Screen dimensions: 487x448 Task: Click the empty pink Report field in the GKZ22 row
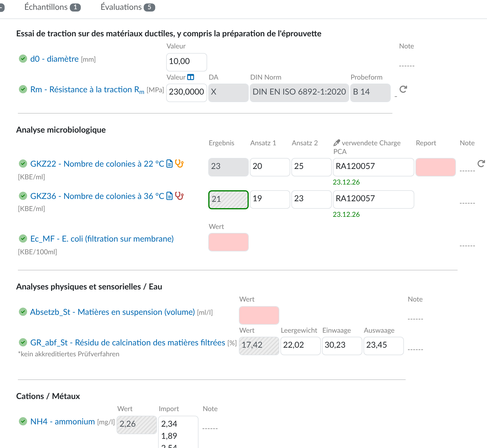[x=436, y=167]
